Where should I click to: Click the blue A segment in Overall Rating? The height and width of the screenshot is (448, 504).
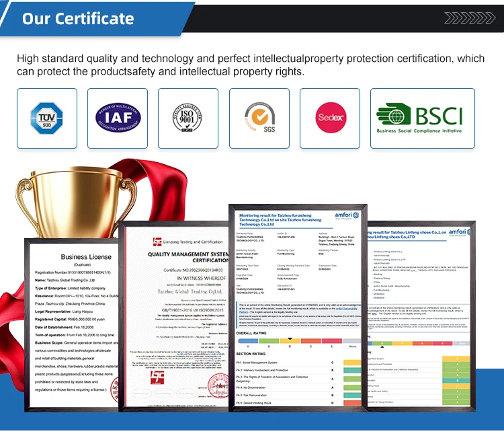(x=248, y=341)
